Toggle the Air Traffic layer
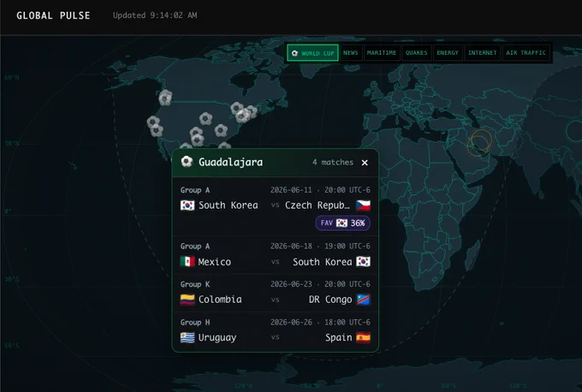This screenshot has height=392, width=582. (526, 53)
